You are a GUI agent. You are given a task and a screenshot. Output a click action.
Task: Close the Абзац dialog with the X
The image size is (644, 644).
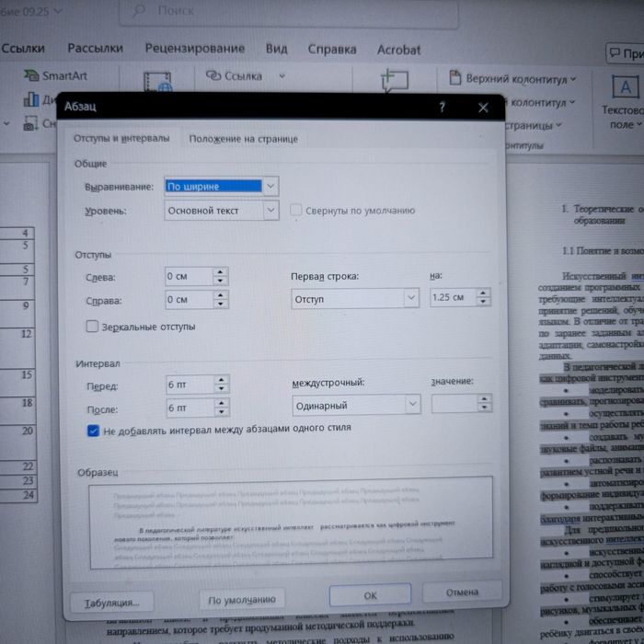point(483,108)
